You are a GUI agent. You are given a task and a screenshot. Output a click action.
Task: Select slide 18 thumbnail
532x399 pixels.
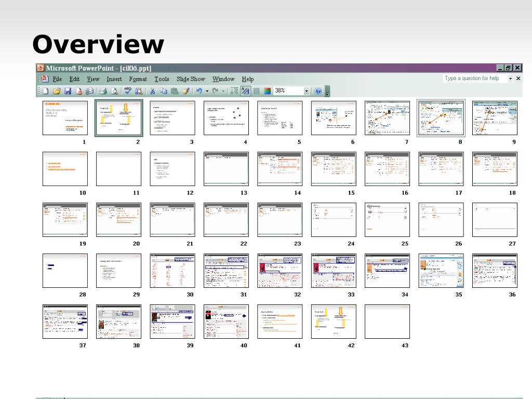pos(495,169)
